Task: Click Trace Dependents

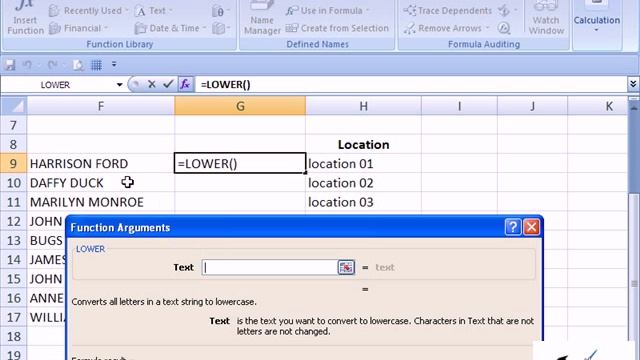Action: point(447,11)
